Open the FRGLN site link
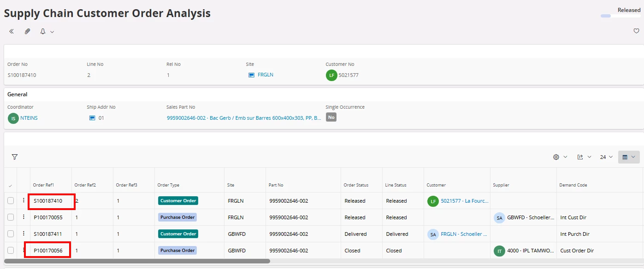644x269 pixels. (x=266, y=75)
